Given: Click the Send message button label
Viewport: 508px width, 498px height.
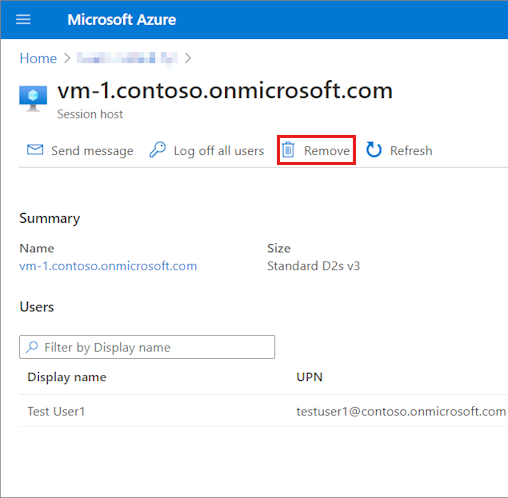Looking at the screenshot, I should 92,151.
